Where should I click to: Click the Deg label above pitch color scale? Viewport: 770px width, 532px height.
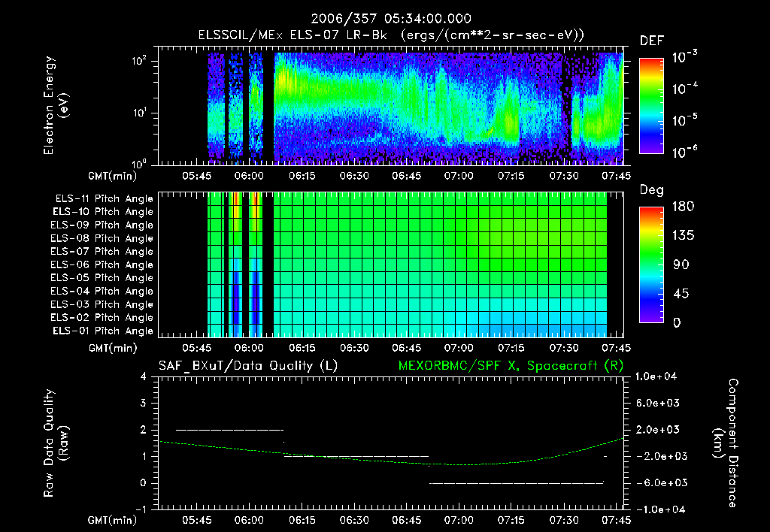coord(652,190)
